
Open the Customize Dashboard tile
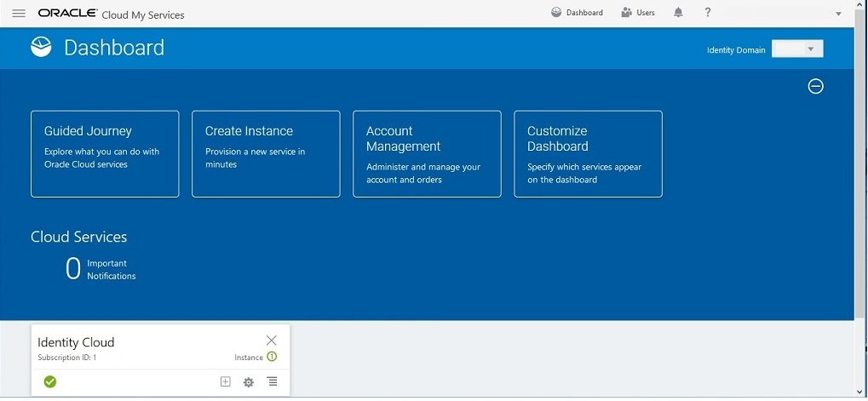(588, 154)
